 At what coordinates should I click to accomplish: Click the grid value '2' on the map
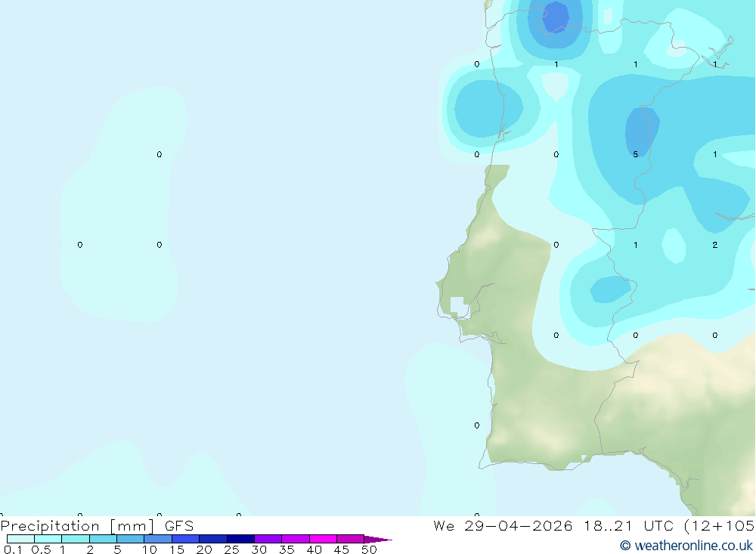click(715, 245)
